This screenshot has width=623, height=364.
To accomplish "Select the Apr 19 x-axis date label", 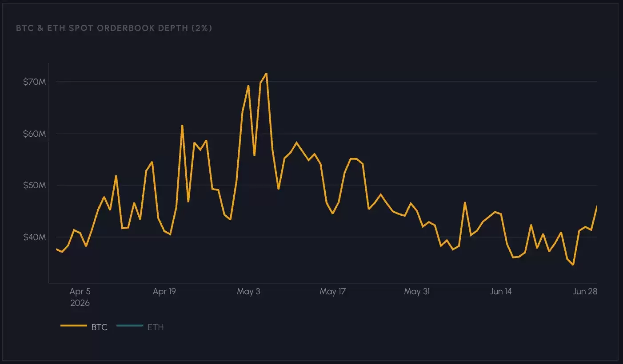I will click(x=164, y=292).
